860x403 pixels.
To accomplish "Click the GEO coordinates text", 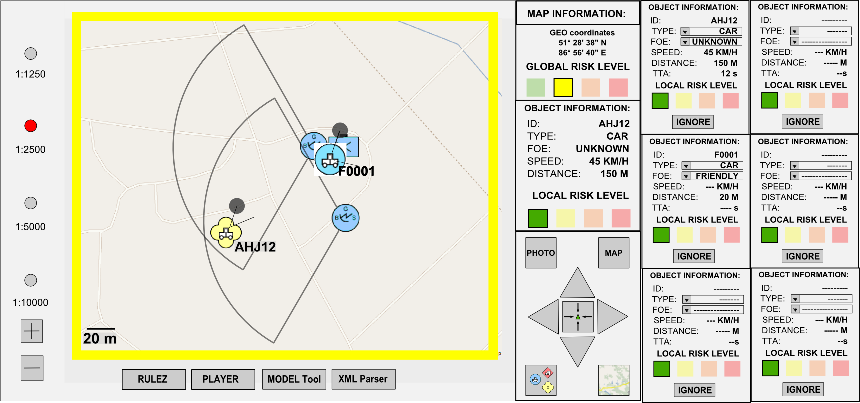I will (582, 33).
